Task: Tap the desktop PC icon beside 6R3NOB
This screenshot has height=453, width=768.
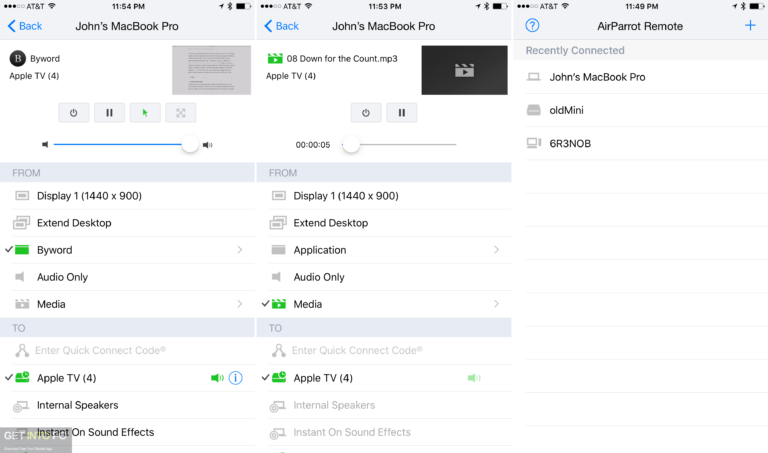Action: click(533, 143)
